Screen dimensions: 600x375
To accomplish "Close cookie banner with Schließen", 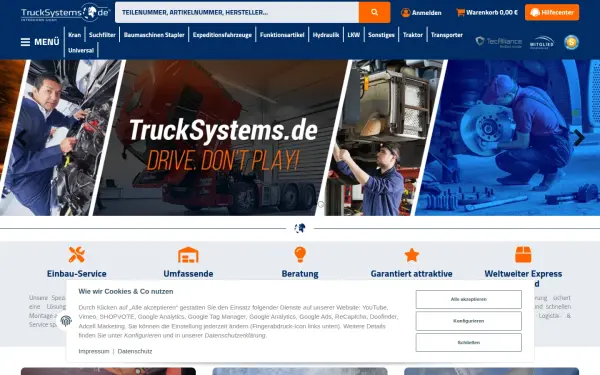I will [x=468, y=342].
